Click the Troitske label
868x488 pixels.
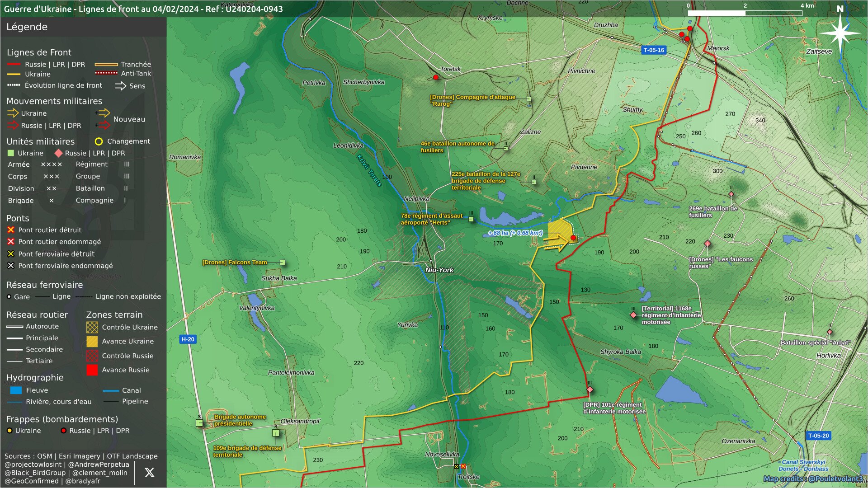[x=468, y=477]
